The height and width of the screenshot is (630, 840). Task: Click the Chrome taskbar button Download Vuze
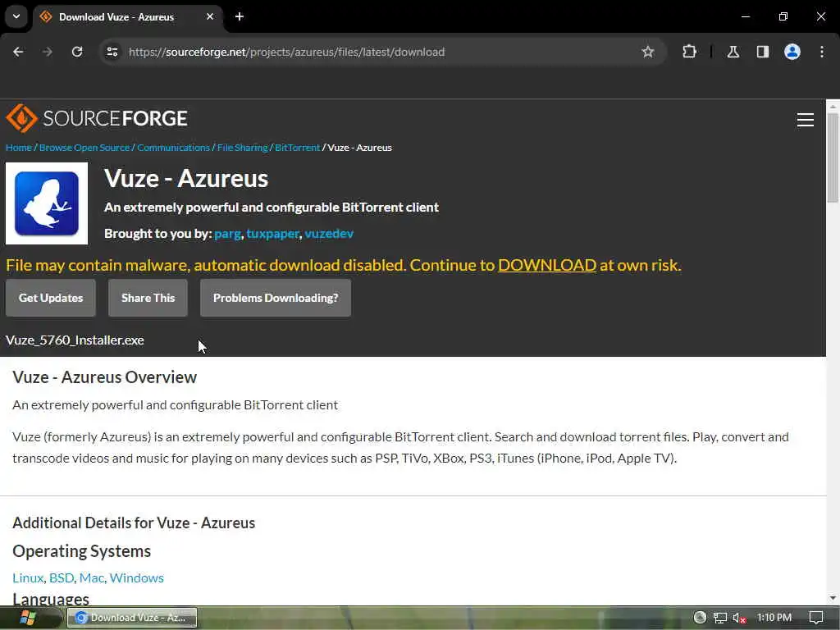pyautogui.click(x=132, y=618)
